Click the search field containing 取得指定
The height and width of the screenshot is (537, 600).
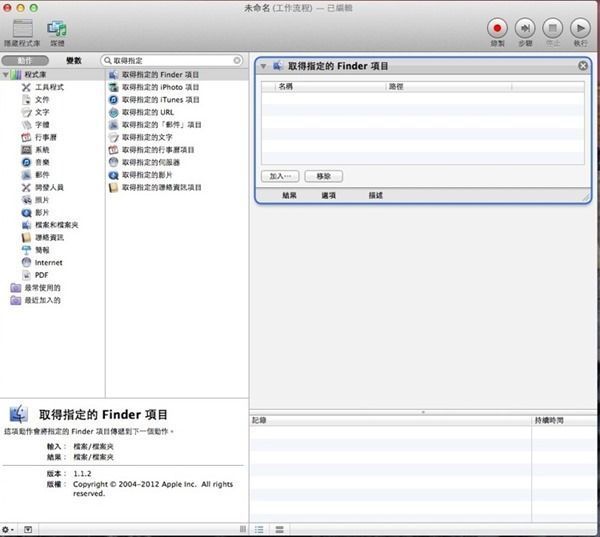pyautogui.click(x=172, y=60)
